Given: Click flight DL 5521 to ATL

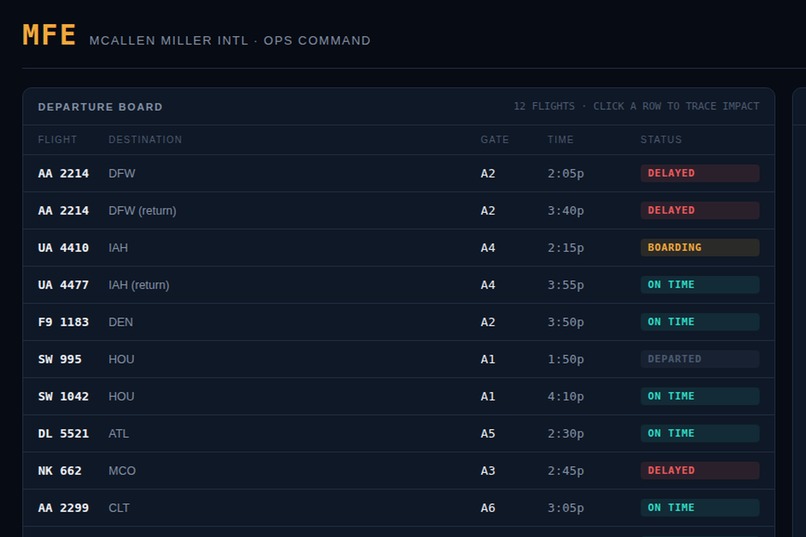Looking at the screenshot, I should [x=398, y=433].
